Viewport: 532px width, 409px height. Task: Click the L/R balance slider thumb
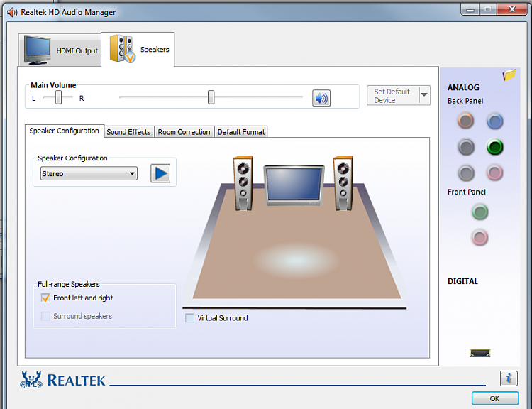pyautogui.click(x=59, y=97)
